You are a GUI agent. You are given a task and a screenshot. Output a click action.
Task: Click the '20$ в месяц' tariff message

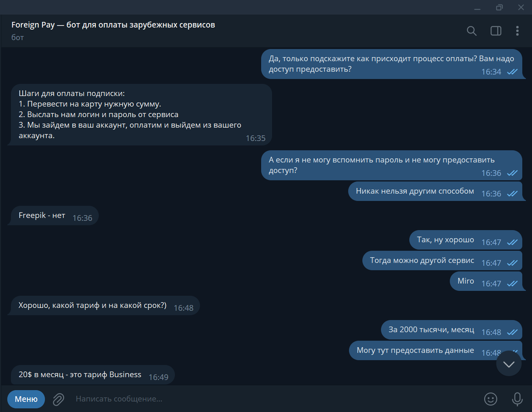coord(93,375)
